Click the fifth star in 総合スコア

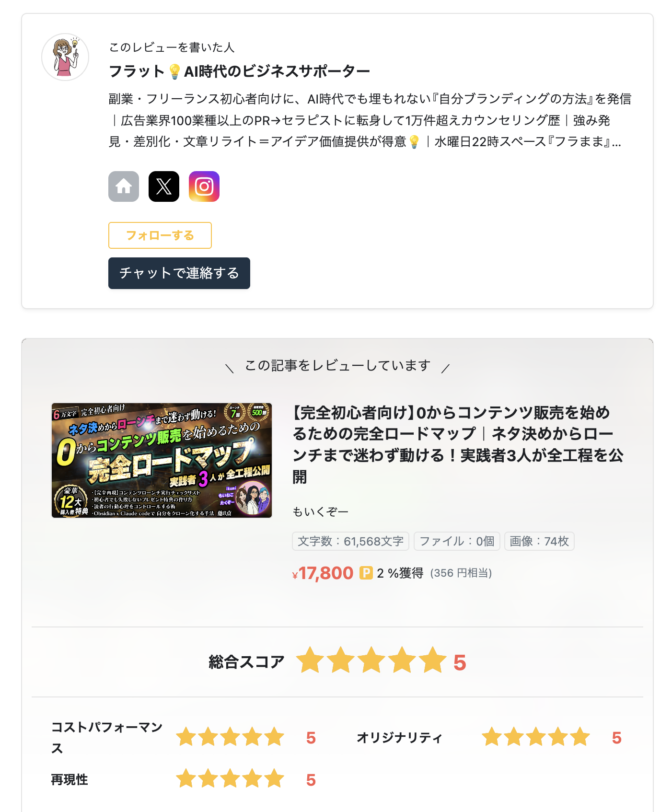click(x=433, y=660)
